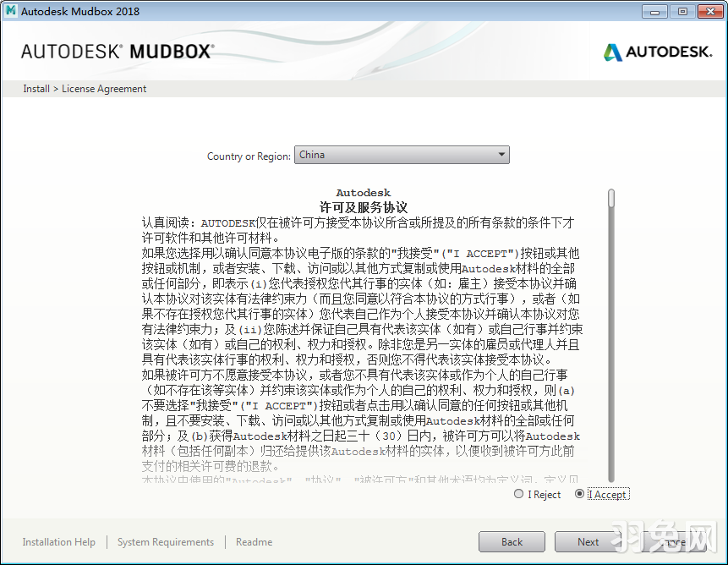Click the Mudbox icon in the title bar
This screenshot has width=728, height=565.
11,11
